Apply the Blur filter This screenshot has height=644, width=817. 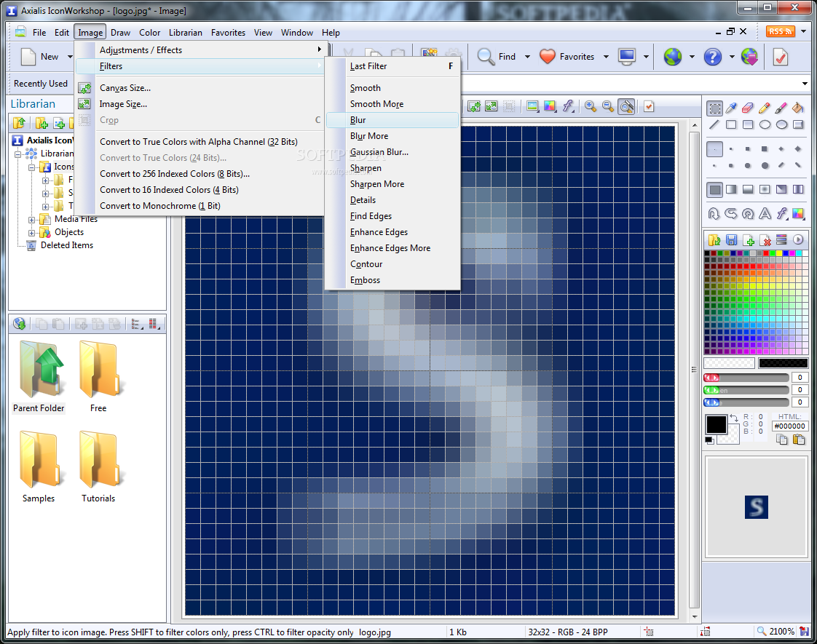pyautogui.click(x=392, y=120)
